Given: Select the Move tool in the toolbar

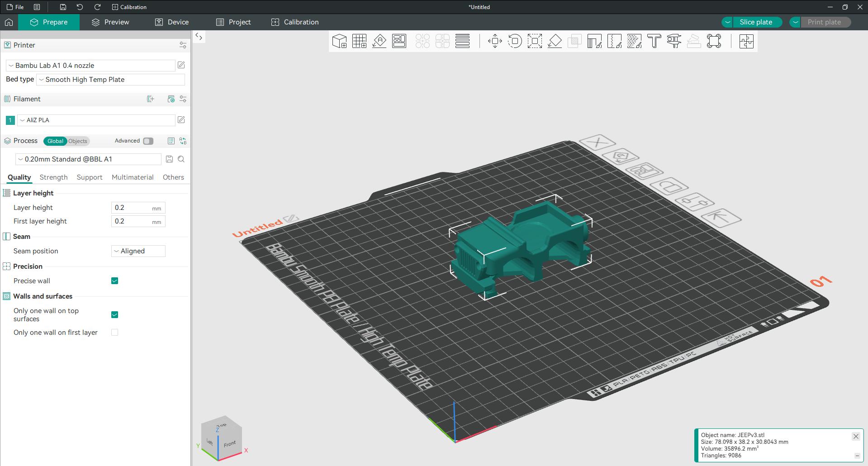Looking at the screenshot, I should coord(494,41).
